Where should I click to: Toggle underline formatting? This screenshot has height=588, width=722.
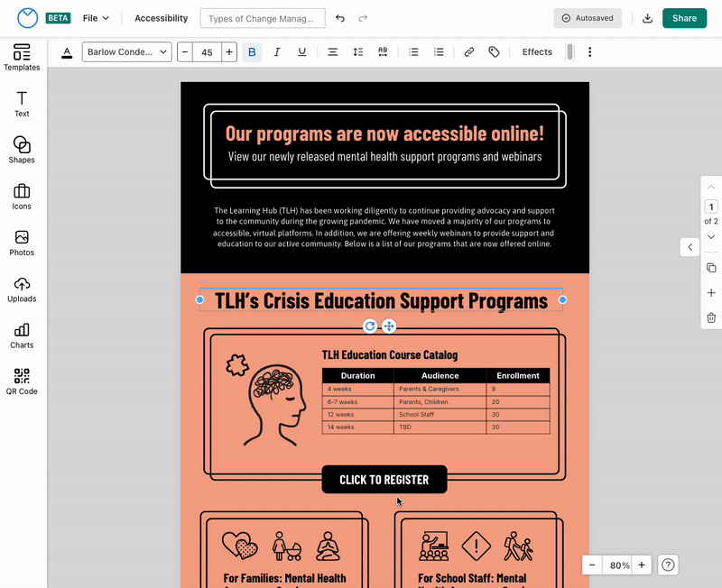tap(301, 52)
